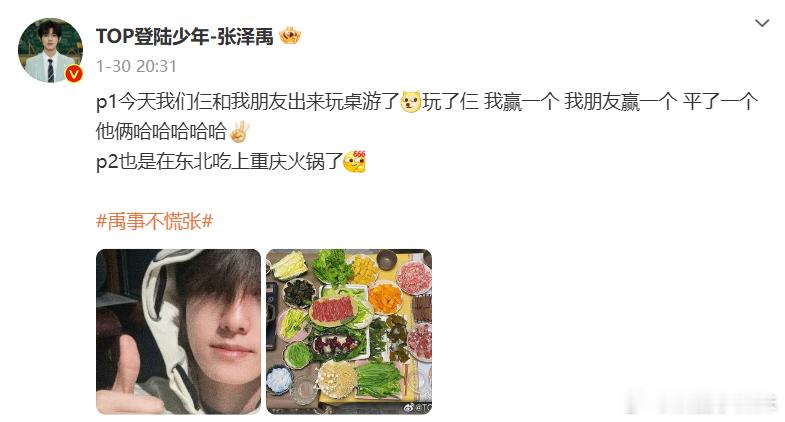
Task: Open the poster's round profile avatar
Action: pyautogui.click(x=51, y=51)
